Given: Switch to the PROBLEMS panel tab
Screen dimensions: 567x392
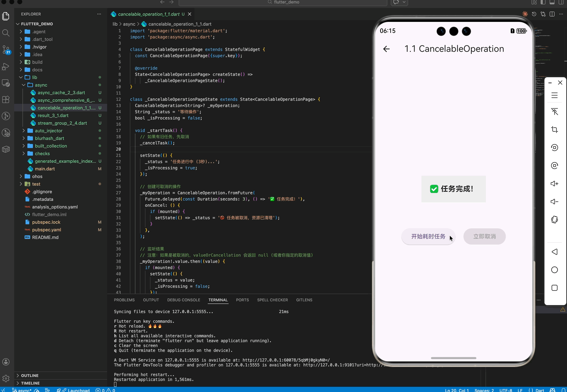Looking at the screenshot, I should (124, 300).
